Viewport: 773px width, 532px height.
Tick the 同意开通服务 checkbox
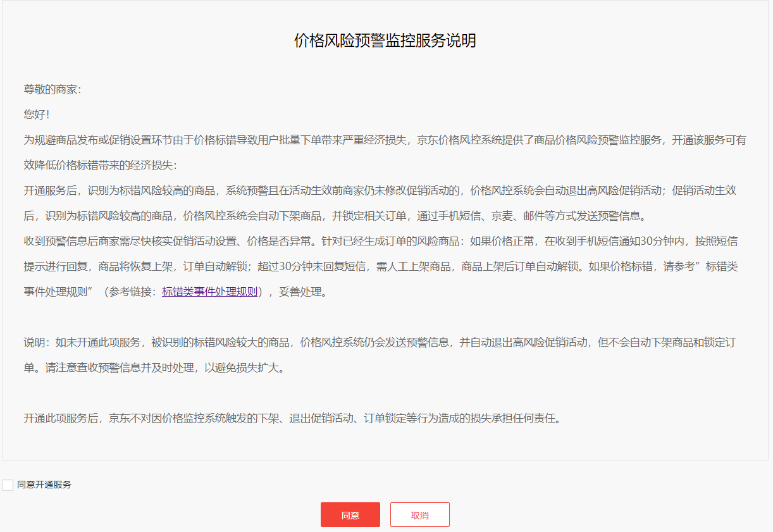[x=8, y=485]
